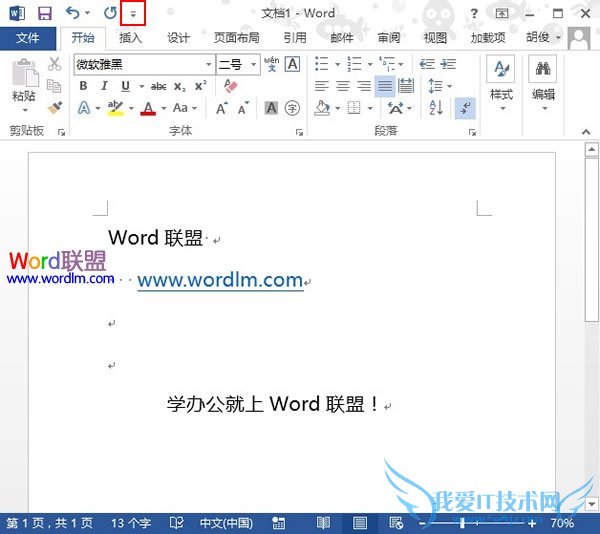600x534 pixels.
Task: Cut selection with scissors icon
Action: (54, 64)
